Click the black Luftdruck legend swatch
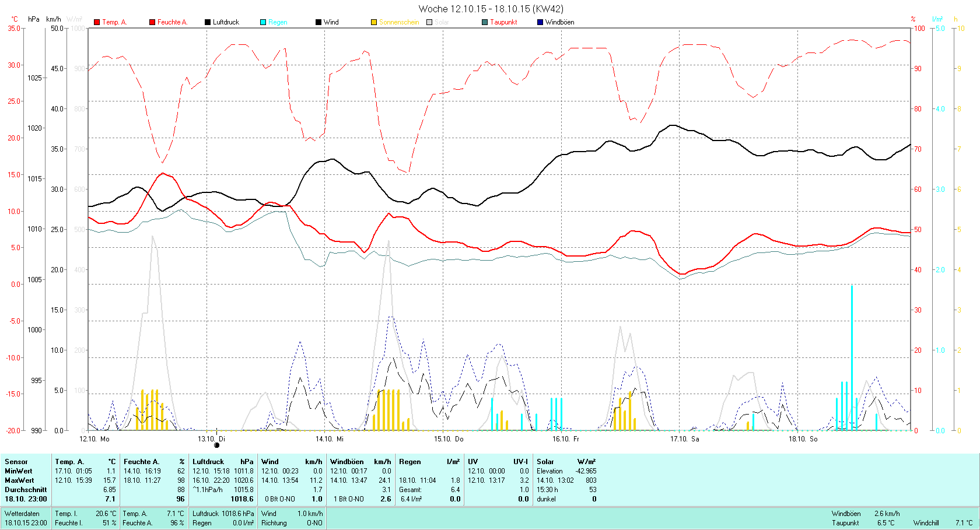This screenshot has width=980, height=530. pyautogui.click(x=208, y=22)
